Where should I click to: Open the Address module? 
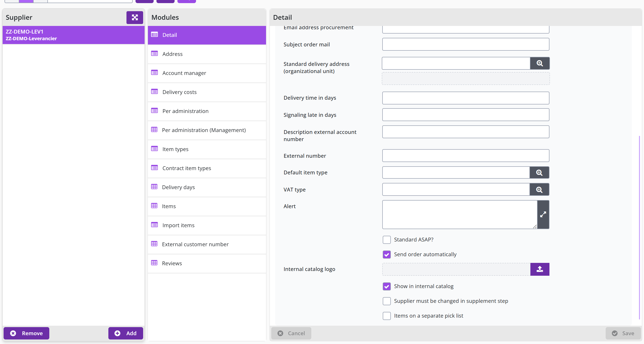pos(207,54)
